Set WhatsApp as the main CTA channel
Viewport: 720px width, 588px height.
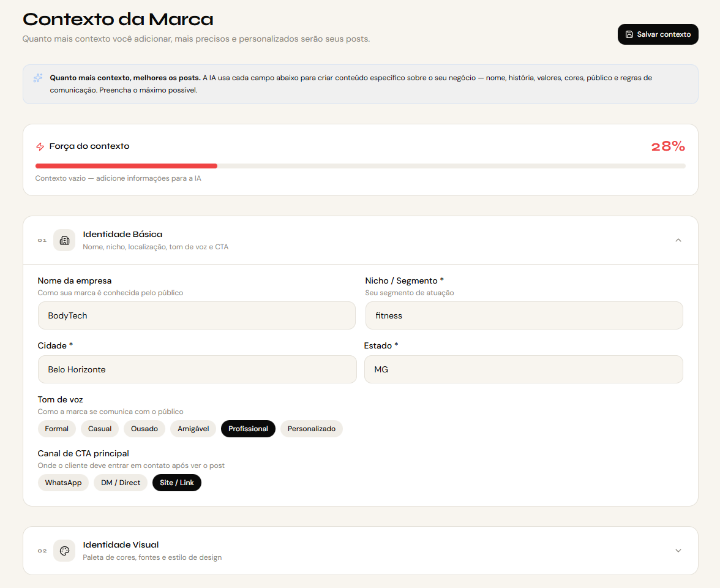coord(63,483)
